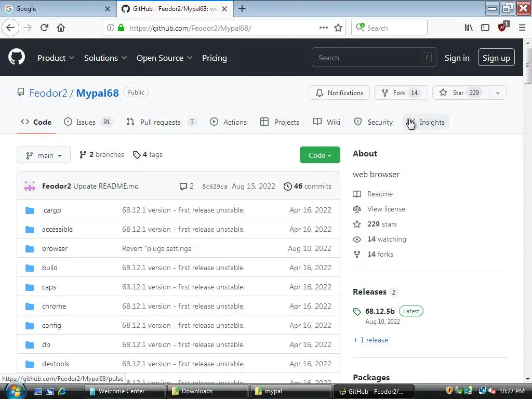Open Windows Start orb
Screen dimensions: 532x399
pyautogui.click(x=15, y=391)
